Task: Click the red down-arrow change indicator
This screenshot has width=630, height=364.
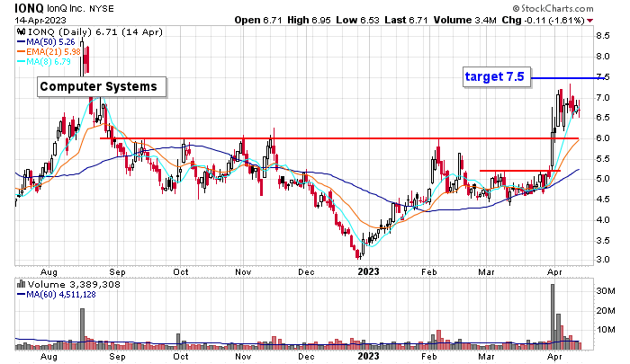Action: [x=589, y=21]
